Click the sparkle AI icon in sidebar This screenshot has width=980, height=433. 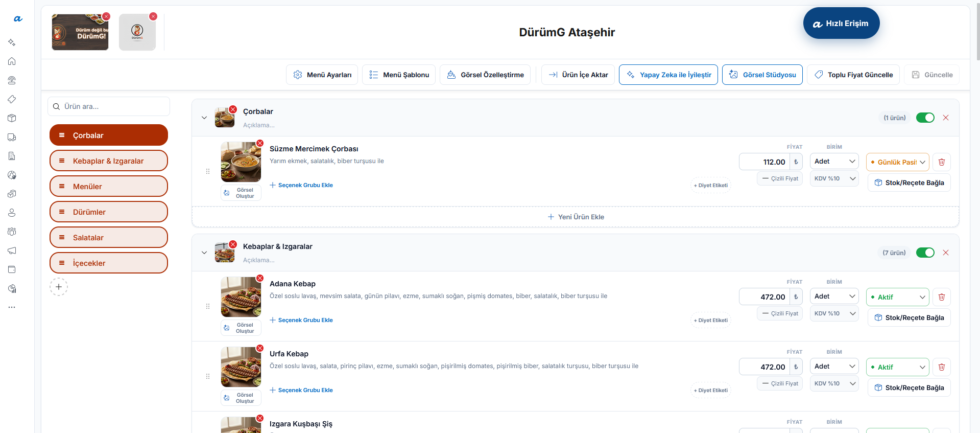12,42
